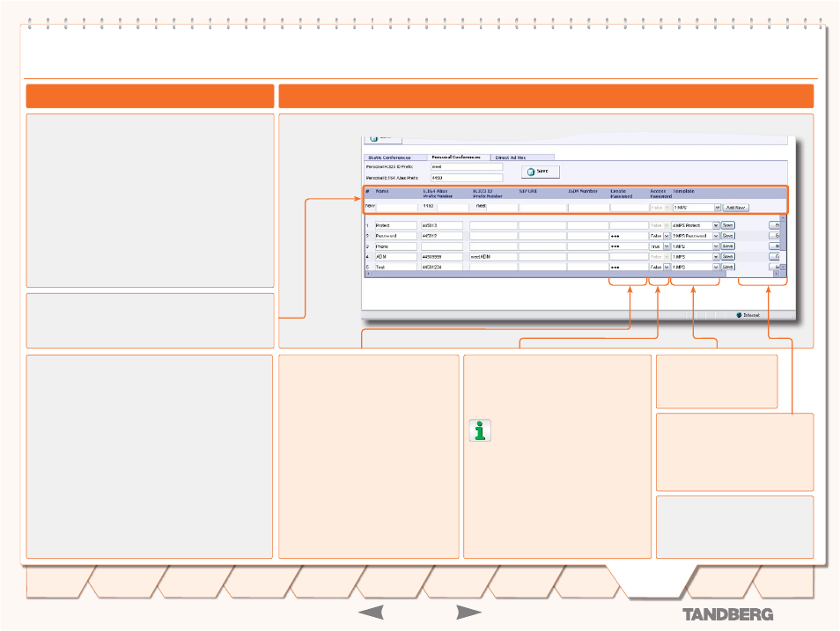Open Template dropdown for Test row
This screenshot has width=840, height=631.
(x=695, y=267)
